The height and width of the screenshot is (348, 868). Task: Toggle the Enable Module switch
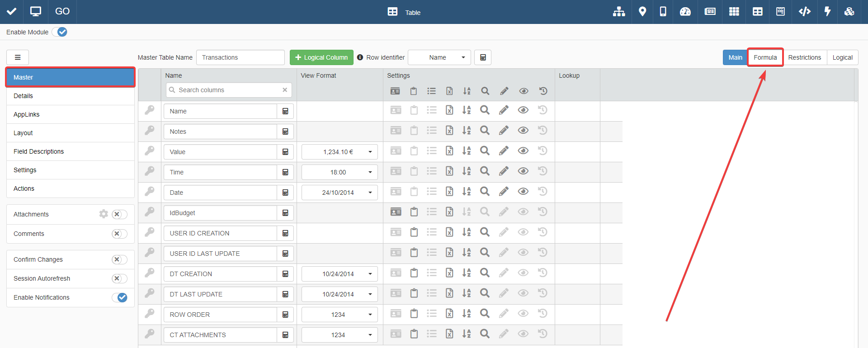click(x=60, y=32)
